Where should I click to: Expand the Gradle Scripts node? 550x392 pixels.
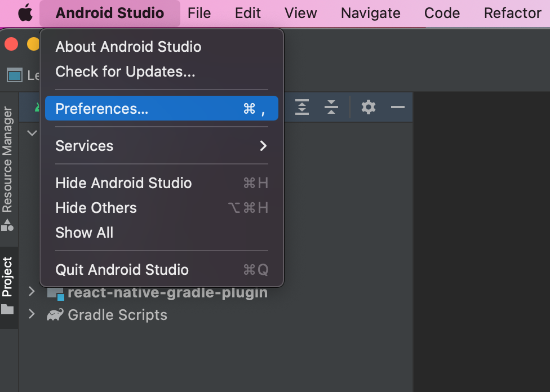(x=32, y=314)
